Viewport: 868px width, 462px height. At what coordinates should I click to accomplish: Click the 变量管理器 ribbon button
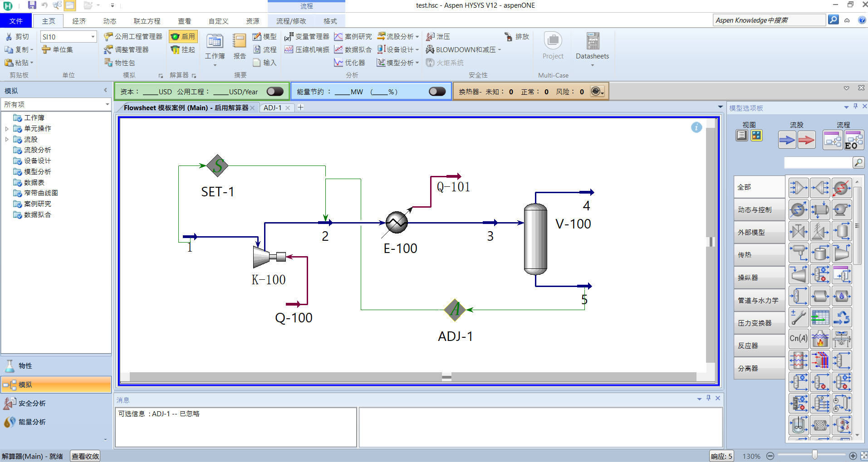(307, 36)
